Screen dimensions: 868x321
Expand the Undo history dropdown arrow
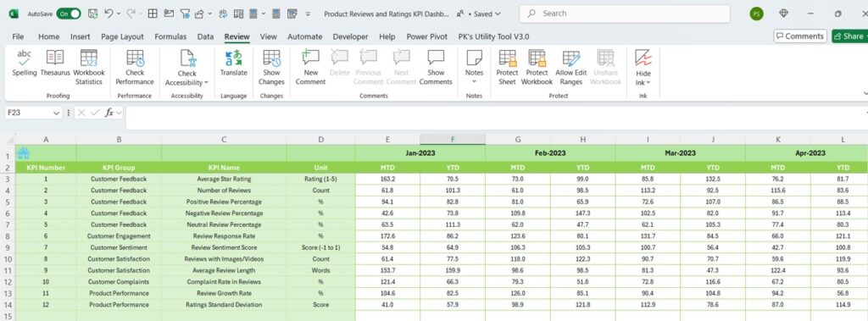click(x=120, y=14)
